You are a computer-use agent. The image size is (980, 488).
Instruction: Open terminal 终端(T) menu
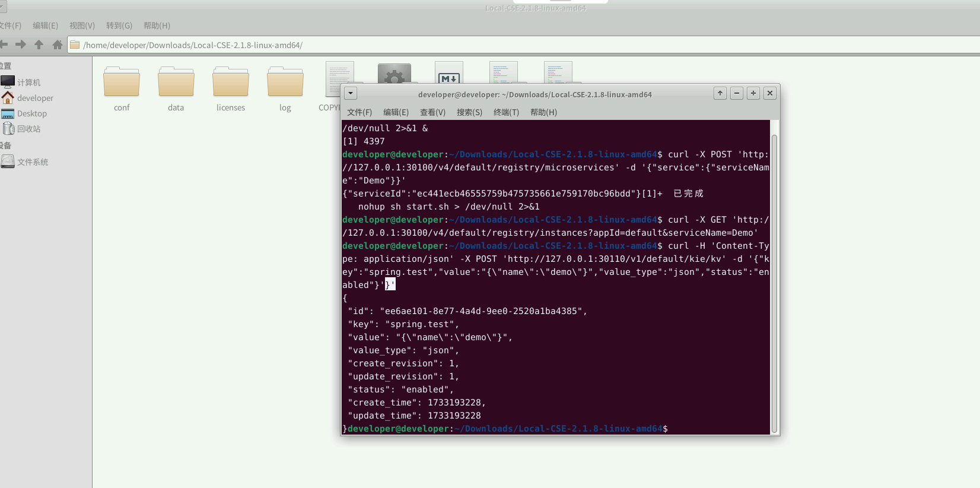(x=507, y=112)
